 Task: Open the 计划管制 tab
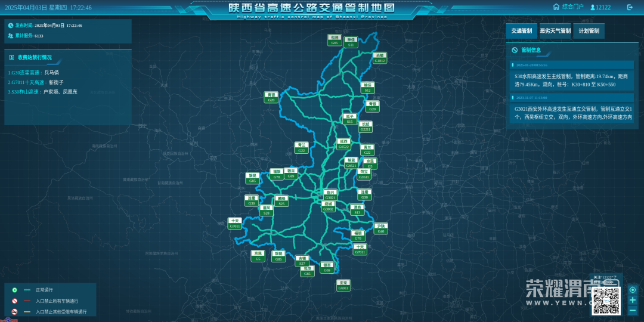(589, 31)
